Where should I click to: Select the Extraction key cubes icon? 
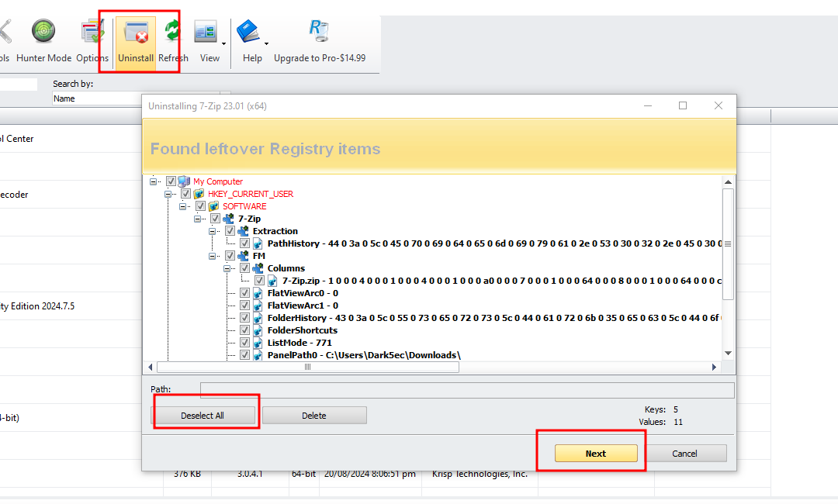(x=243, y=231)
